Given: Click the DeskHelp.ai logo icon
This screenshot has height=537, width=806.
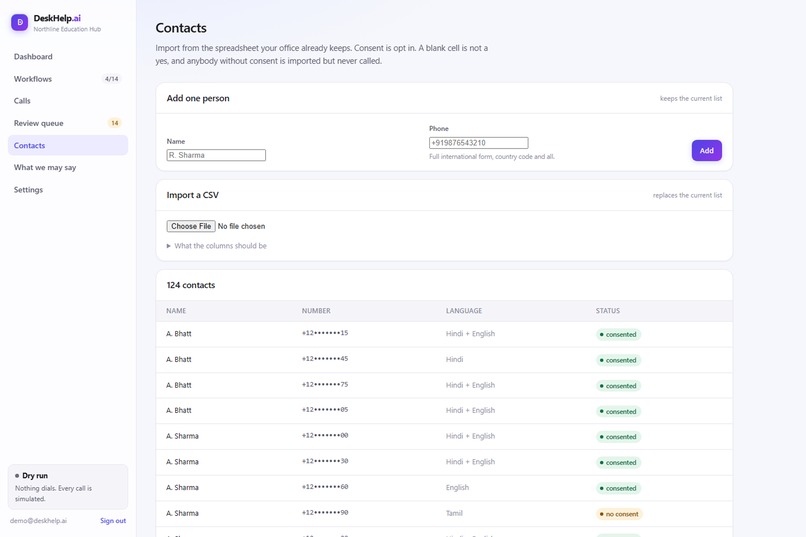Looking at the screenshot, I should pos(20,22).
